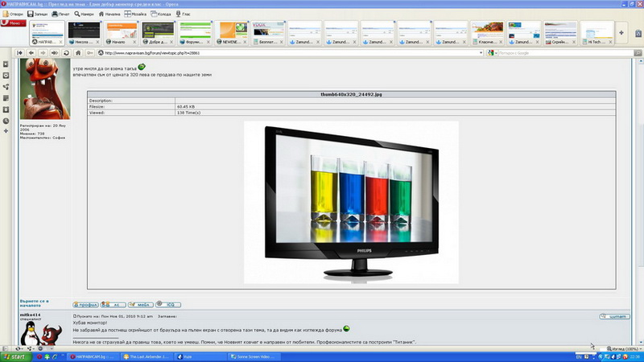Click the third icon in left sidebar
The width and height of the screenshot is (644, 362).
pos(6,87)
